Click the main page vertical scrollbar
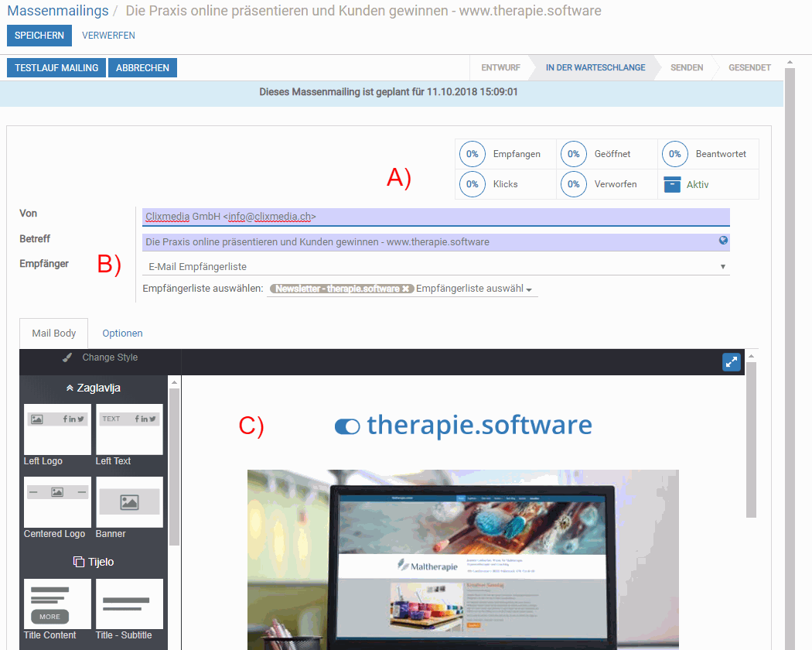 click(790, 357)
